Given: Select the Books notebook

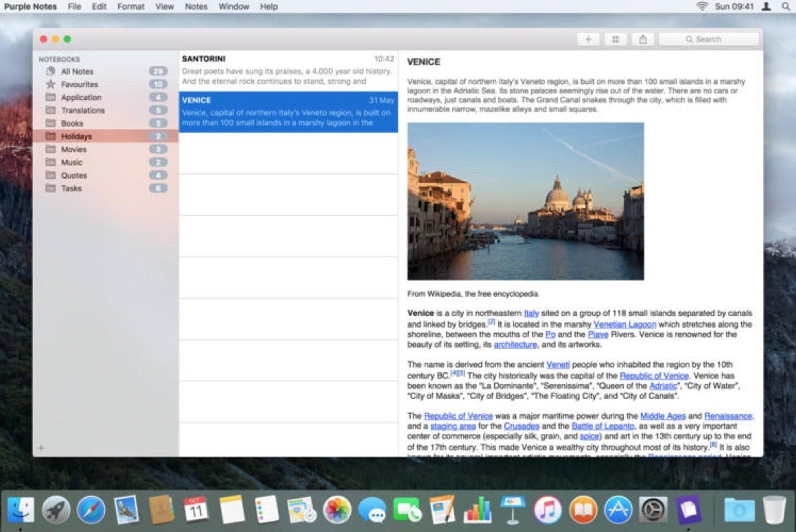Looking at the screenshot, I should coord(106,123).
